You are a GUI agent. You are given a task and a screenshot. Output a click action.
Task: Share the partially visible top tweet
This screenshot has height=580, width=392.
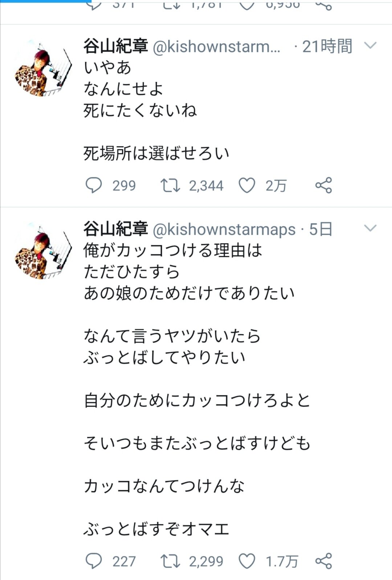[x=323, y=4]
